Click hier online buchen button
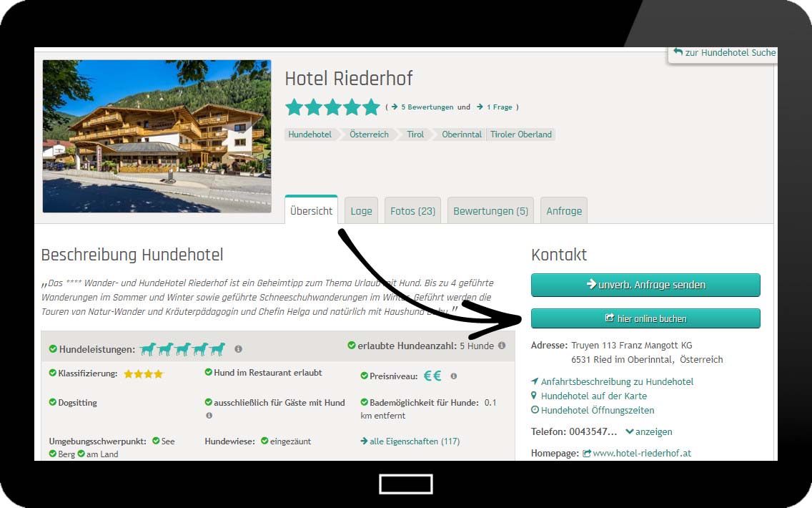The height and width of the screenshot is (508, 812). [x=645, y=318]
